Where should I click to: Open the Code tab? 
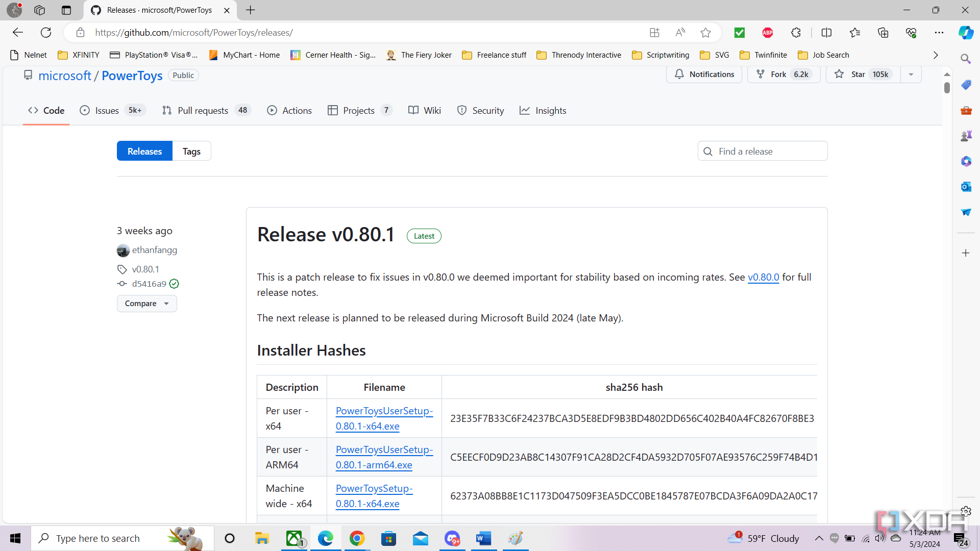click(46, 111)
